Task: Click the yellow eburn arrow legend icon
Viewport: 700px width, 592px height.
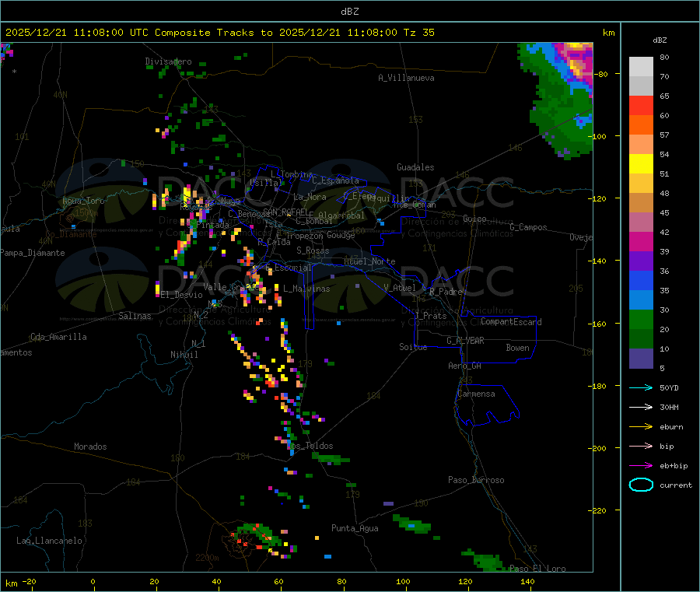Action: [x=641, y=427]
